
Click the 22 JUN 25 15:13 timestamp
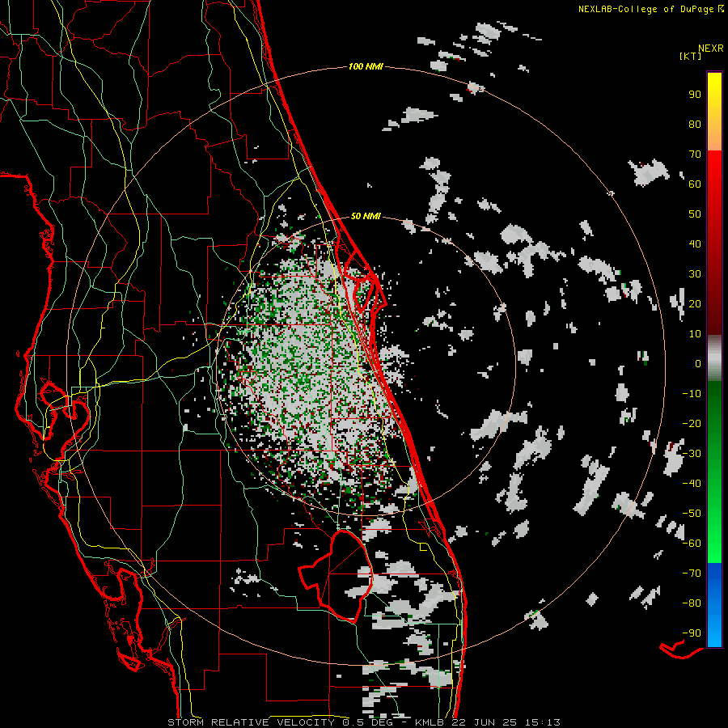pos(505,722)
